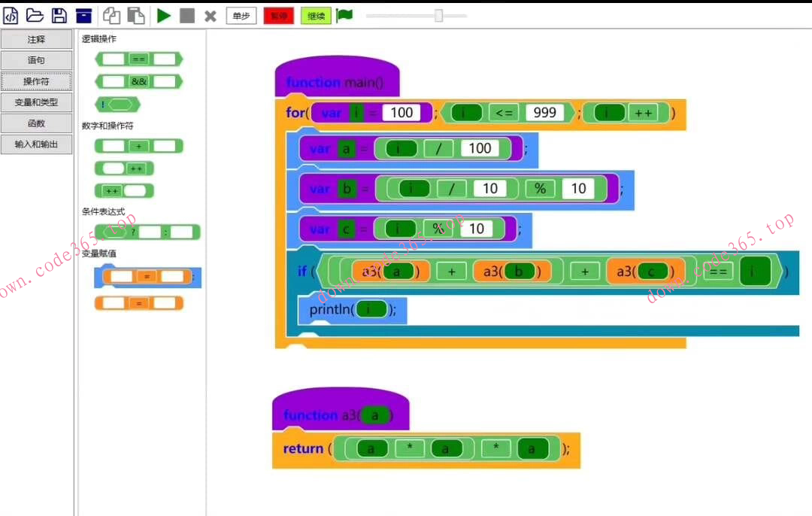Click the second * operator in return
This screenshot has width=812, height=516.
(x=496, y=448)
